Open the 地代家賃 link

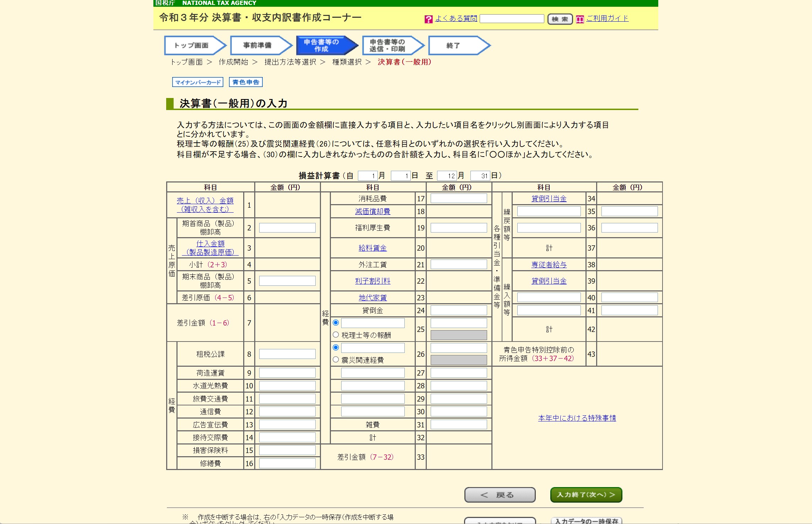coord(373,298)
